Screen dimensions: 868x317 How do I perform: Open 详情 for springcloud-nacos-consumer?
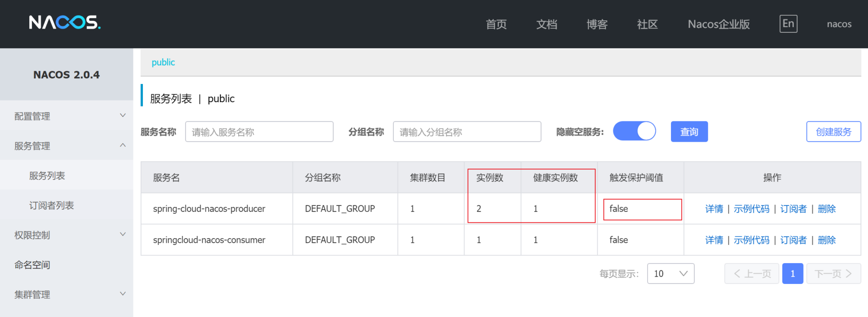[714, 240]
